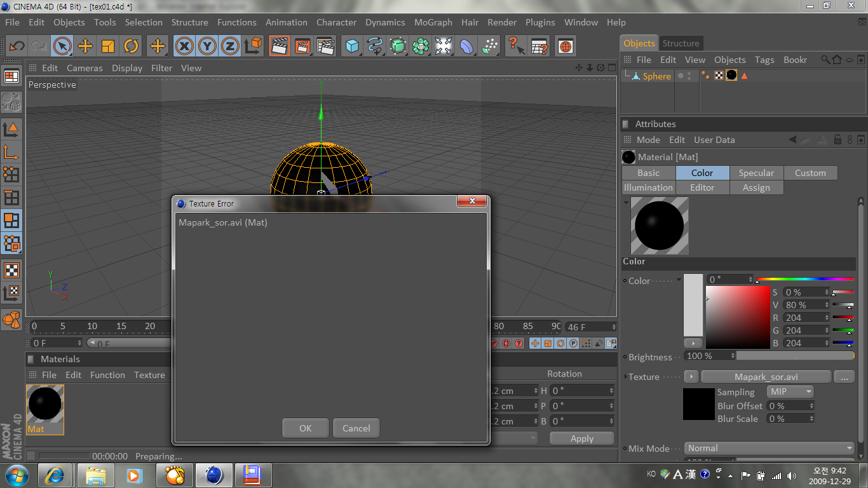The image size is (868, 488).
Task: Click OK in Texture Error dialog
Action: (306, 428)
